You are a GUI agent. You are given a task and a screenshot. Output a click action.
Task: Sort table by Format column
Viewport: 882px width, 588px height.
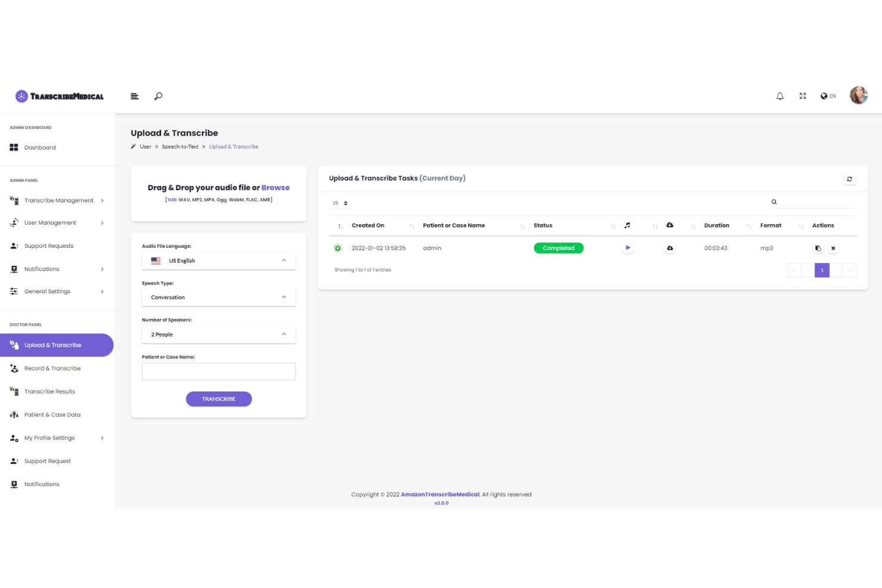pos(771,225)
